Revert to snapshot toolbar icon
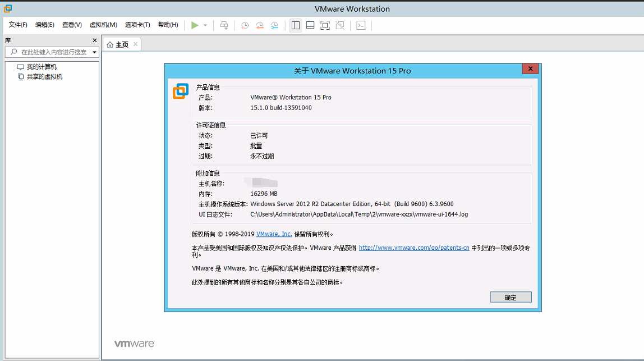644x361 pixels. tap(260, 25)
